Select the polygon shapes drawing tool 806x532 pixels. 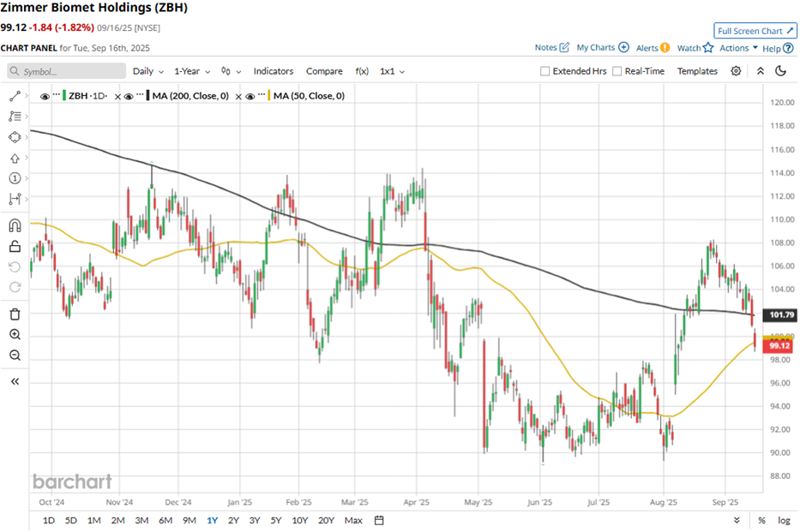click(15, 137)
